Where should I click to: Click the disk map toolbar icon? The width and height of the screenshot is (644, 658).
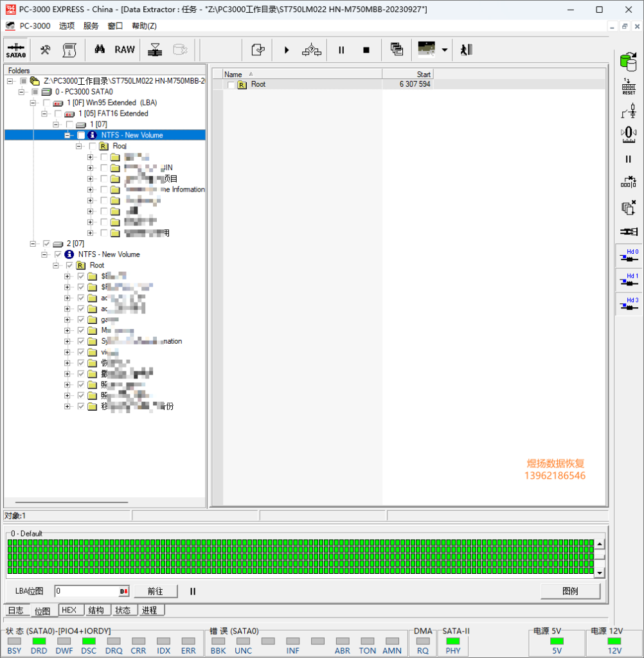coord(155,49)
